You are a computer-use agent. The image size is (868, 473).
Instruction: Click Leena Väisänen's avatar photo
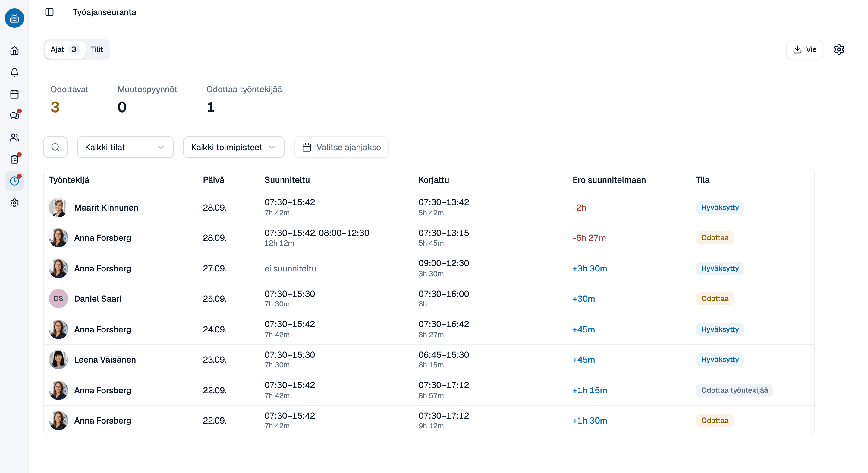click(x=58, y=360)
